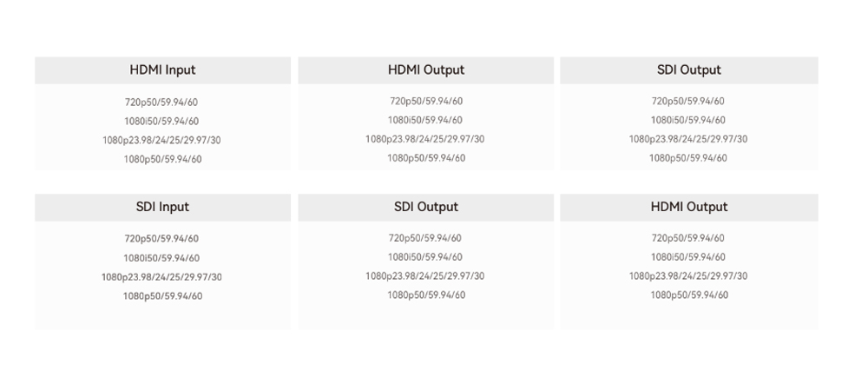This screenshot has width=868, height=391.
Task: Select SDI Output header adjacent to SDI Input
Action: (425, 208)
